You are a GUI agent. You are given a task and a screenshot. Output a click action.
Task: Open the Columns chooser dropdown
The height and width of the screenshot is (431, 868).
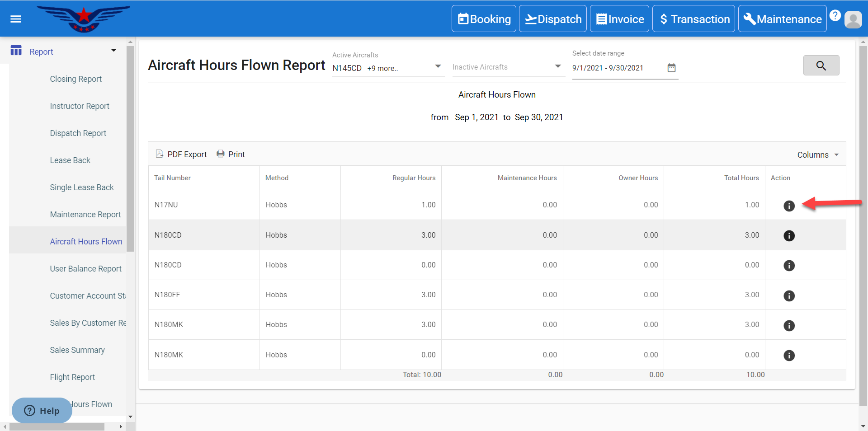(817, 155)
